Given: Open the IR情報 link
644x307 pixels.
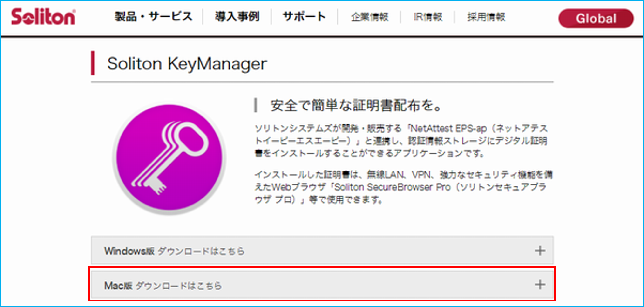Looking at the screenshot, I should [x=428, y=17].
